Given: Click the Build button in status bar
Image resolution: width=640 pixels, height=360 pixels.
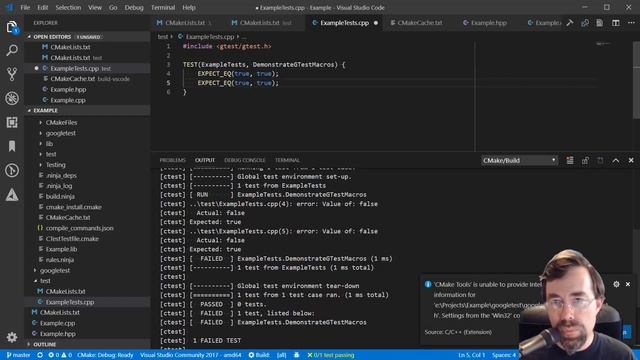Looking at the screenshot, I should coord(259,355).
